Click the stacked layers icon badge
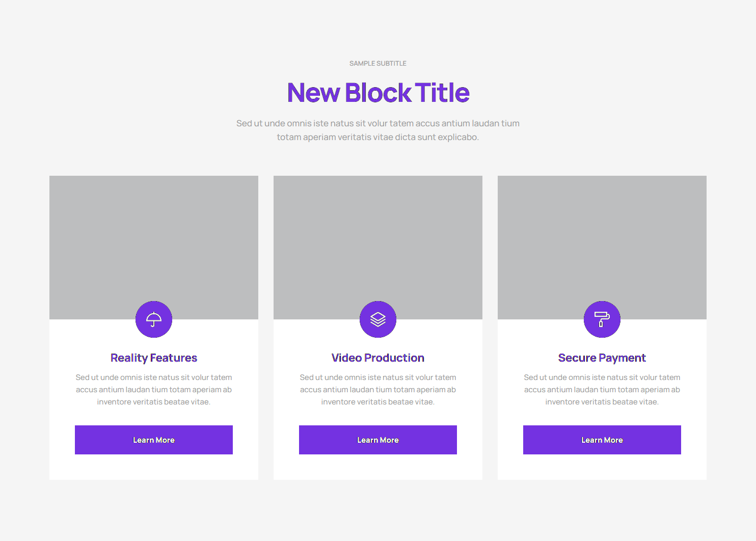Image resolution: width=756 pixels, height=541 pixels. [x=378, y=319]
